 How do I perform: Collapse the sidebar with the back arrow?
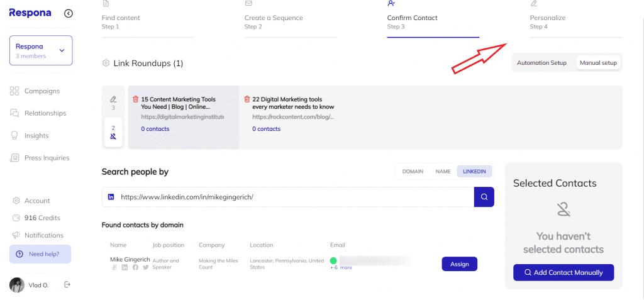point(69,13)
